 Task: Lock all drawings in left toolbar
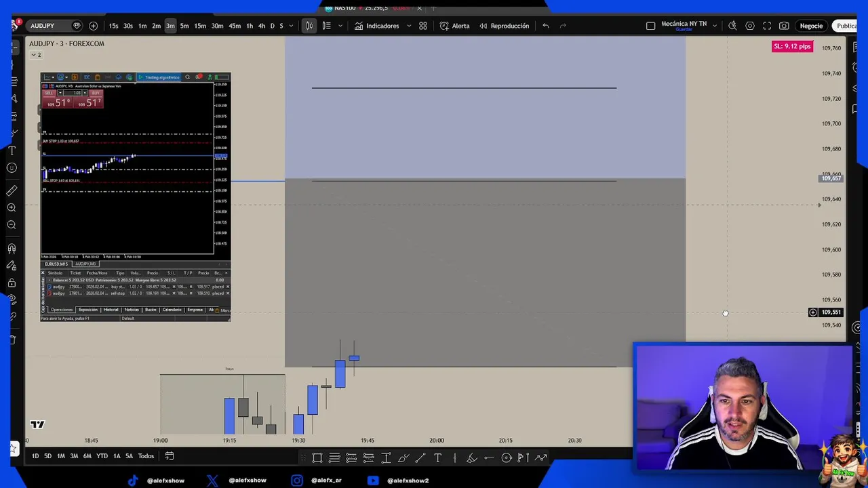click(x=12, y=283)
